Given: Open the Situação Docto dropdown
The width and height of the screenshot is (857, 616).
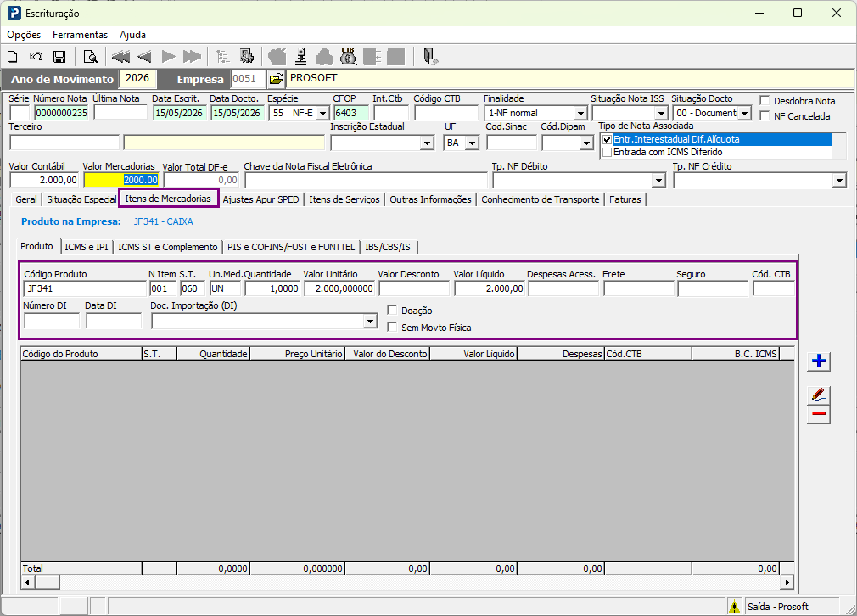Looking at the screenshot, I should pos(745,114).
